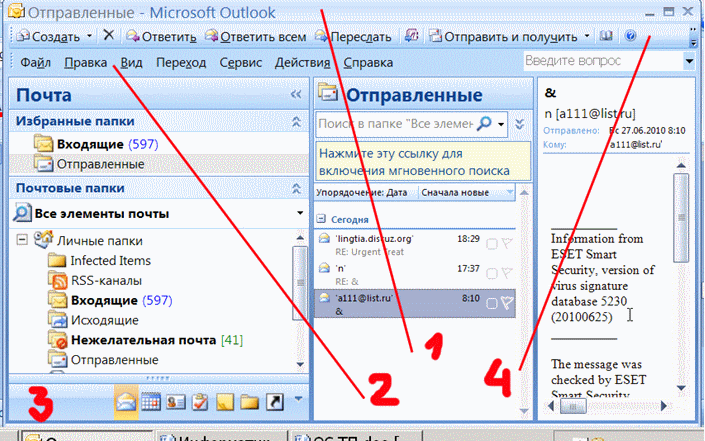Toggle category box on lingtia.distuz.org message
Viewport: 705px width, 441px height.
tap(491, 245)
